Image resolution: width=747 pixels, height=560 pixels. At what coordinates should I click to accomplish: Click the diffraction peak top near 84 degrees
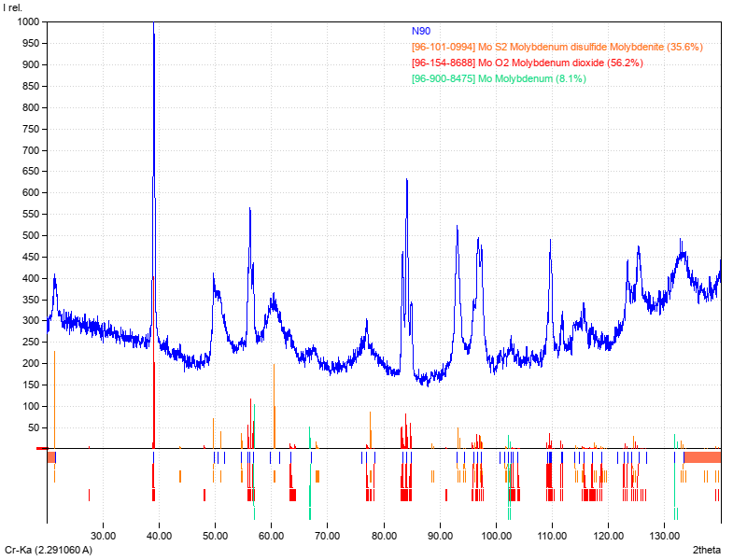pyautogui.click(x=406, y=181)
